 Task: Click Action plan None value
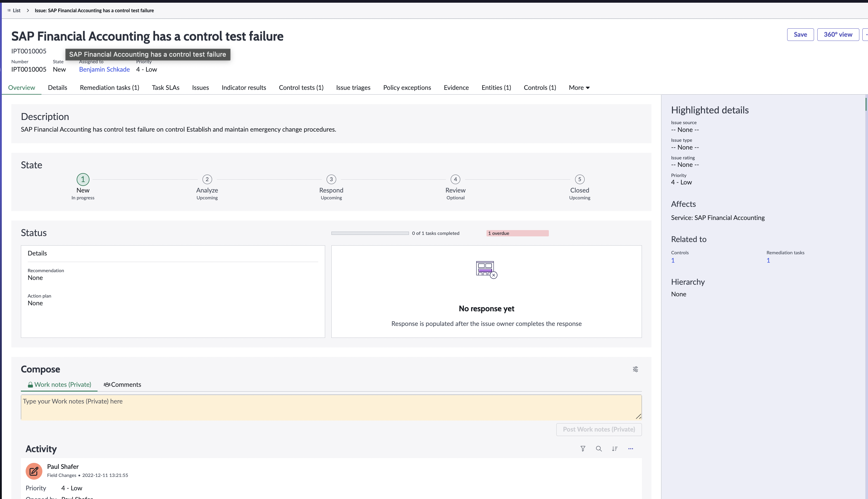coord(35,303)
